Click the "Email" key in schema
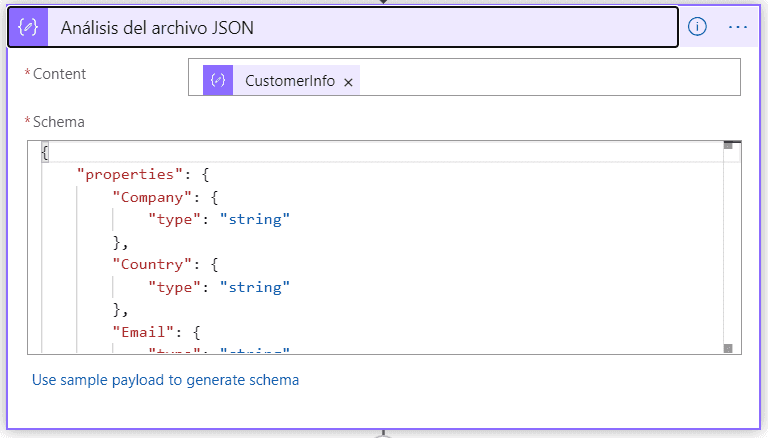 coord(143,332)
